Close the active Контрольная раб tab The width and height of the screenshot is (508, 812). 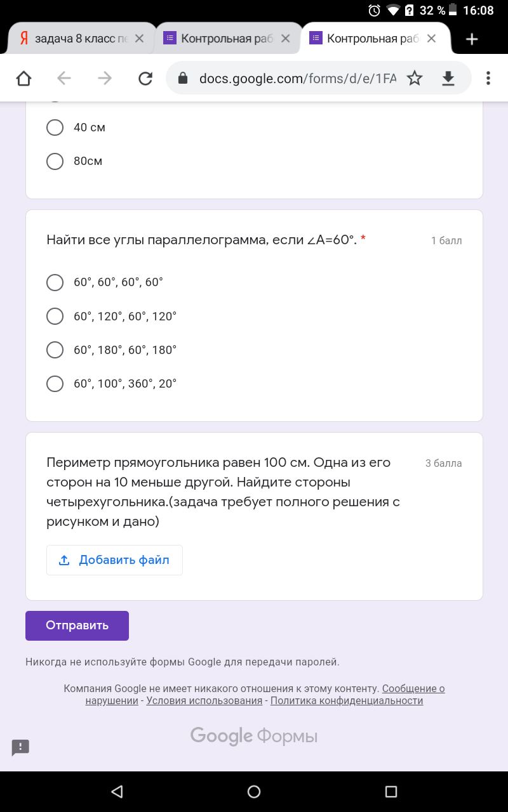tap(431, 39)
